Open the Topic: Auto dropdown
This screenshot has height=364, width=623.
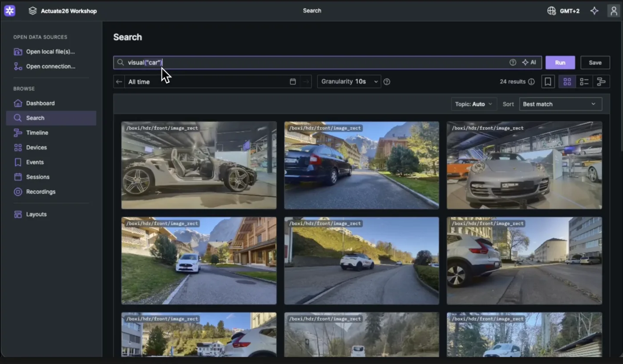474,104
